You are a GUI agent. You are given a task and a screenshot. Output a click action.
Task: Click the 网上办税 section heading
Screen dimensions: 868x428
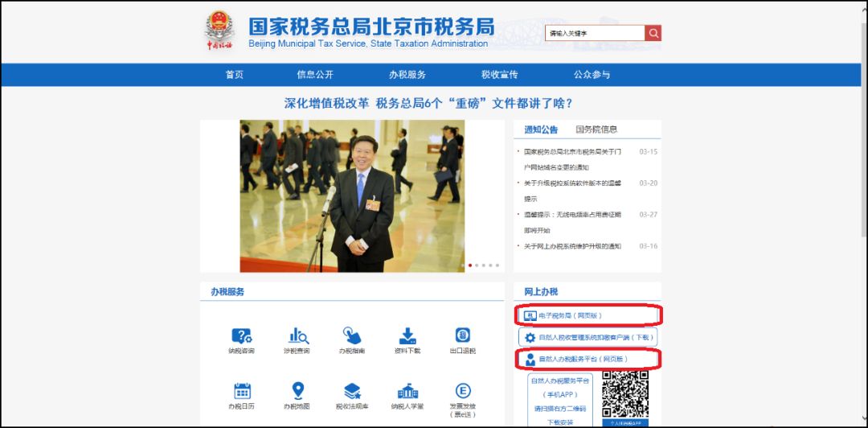542,291
